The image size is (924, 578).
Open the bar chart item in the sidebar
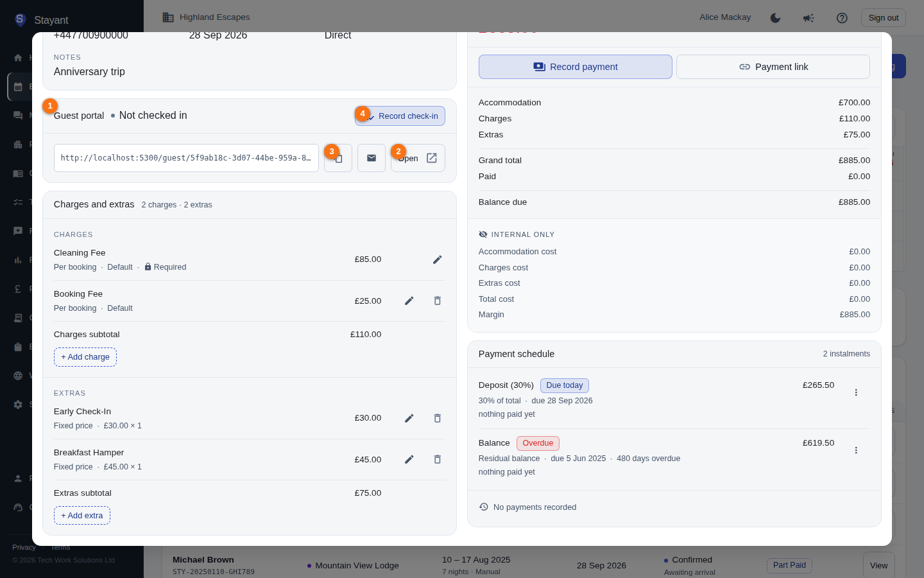click(x=18, y=260)
